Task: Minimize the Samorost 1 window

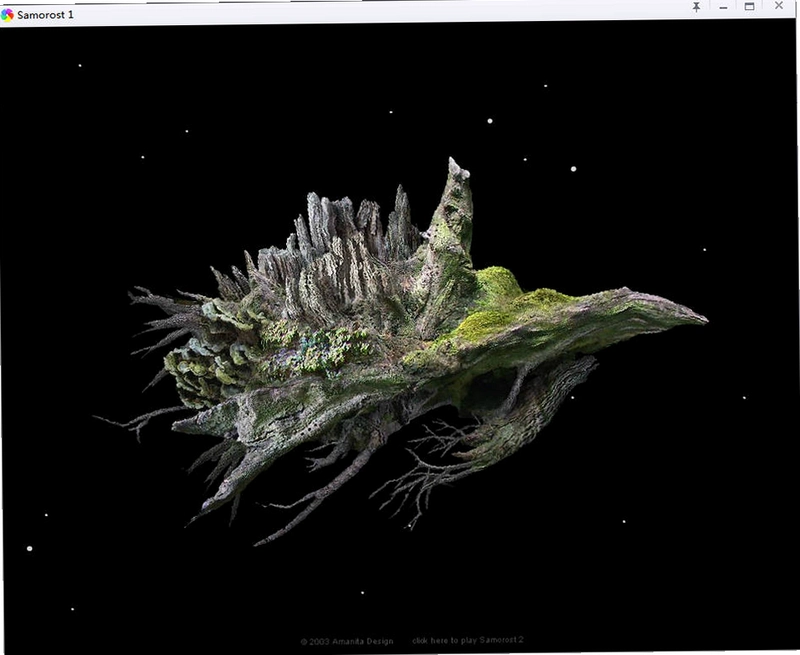Action: click(x=723, y=7)
